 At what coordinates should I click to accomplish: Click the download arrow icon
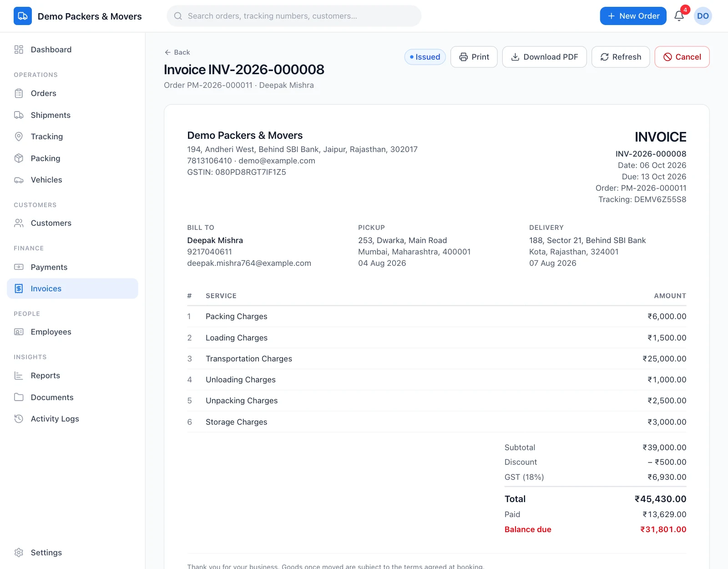pyautogui.click(x=515, y=57)
